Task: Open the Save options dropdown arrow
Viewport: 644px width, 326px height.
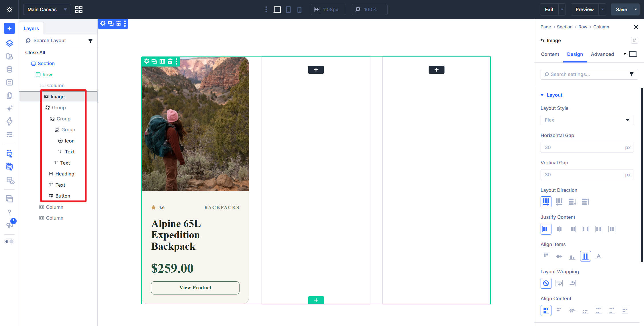Action: click(x=636, y=9)
